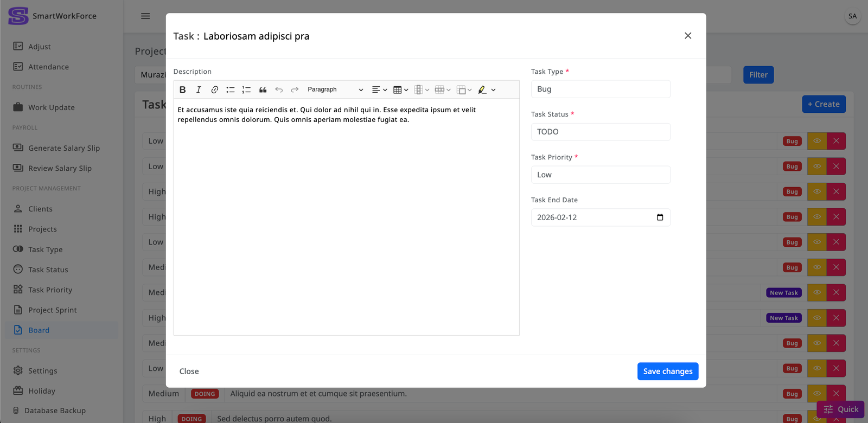Insert a link using the link icon
Image resolution: width=868 pixels, height=423 pixels.
(x=215, y=90)
